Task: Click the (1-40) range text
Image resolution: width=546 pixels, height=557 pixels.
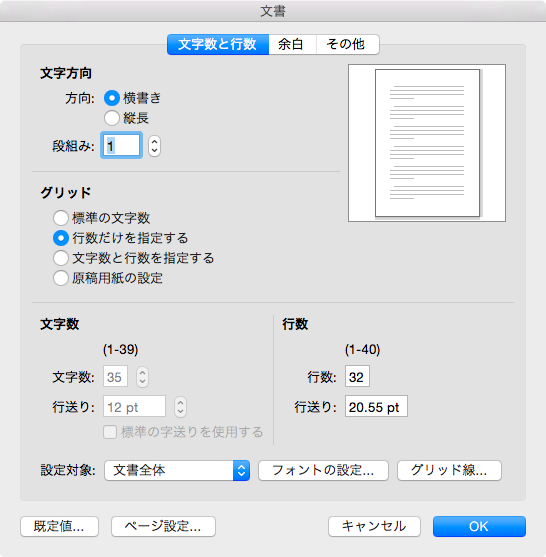Action: pyautogui.click(x=363, y=350)
